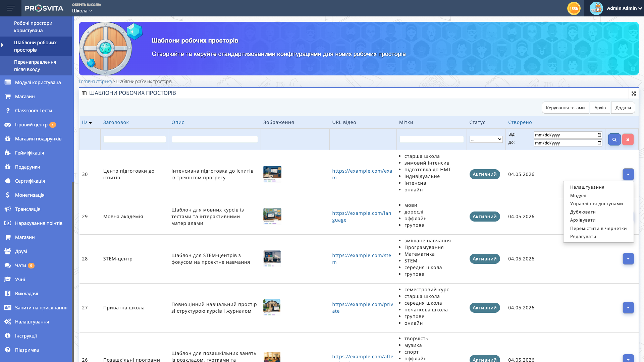
Task: Go to Головна сторінка breadcrumb link
Action: click(x=95, y=81)
